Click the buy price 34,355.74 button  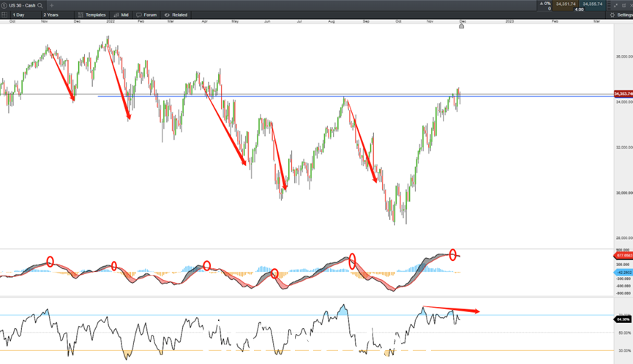point(592,4)
